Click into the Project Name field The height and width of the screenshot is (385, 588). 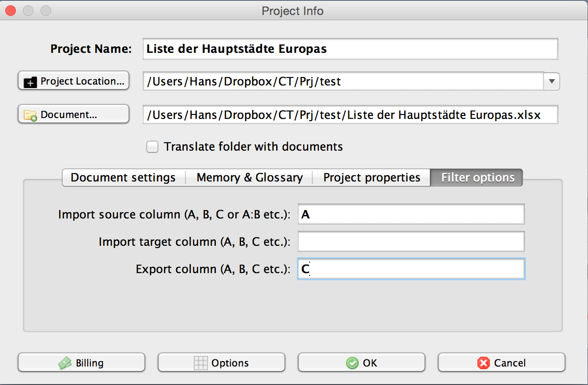350,49
